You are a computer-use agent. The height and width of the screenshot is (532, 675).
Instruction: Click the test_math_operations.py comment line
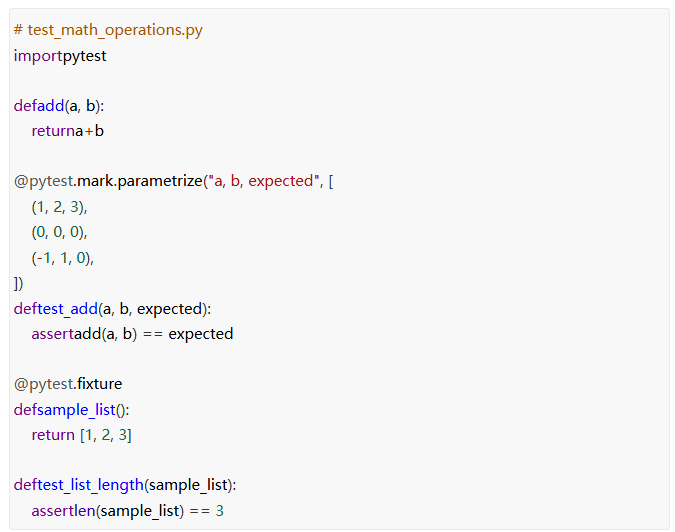pos(108,30)
